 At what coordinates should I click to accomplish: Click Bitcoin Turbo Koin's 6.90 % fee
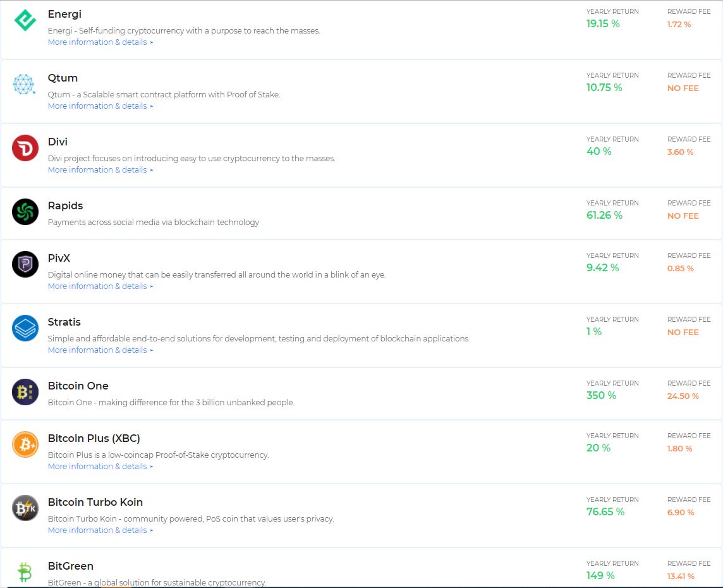point(681,512)
